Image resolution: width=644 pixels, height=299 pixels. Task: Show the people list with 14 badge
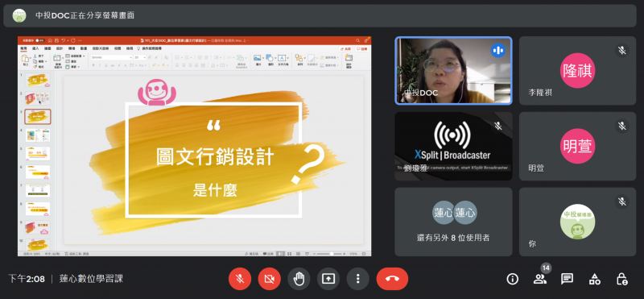click(x=540, y=278)
